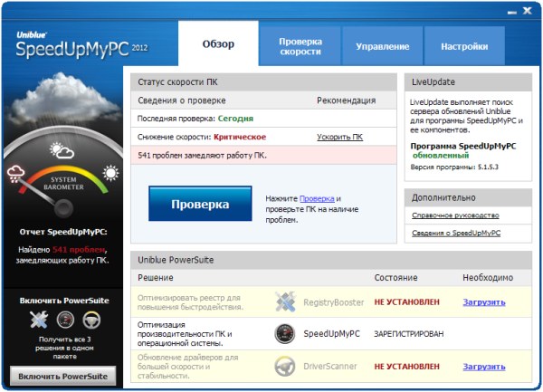Click the sidebar PowerSuite steering wheel icon

click(90, 319)
